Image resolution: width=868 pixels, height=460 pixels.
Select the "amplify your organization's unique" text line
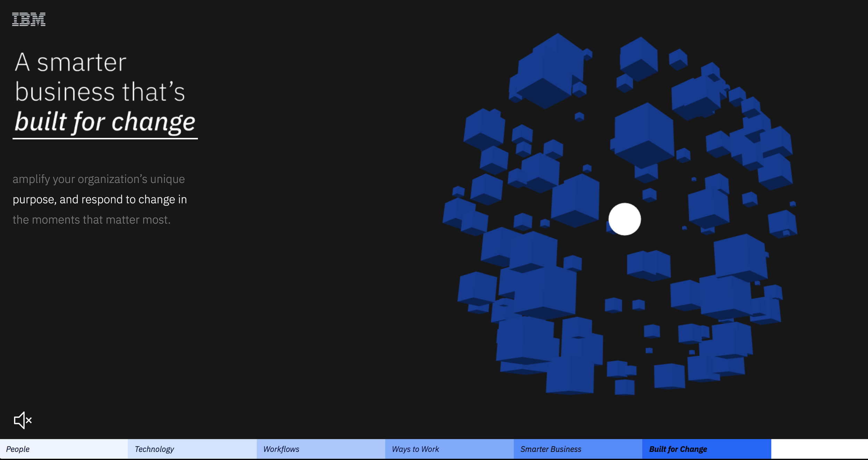pos(99,179)
